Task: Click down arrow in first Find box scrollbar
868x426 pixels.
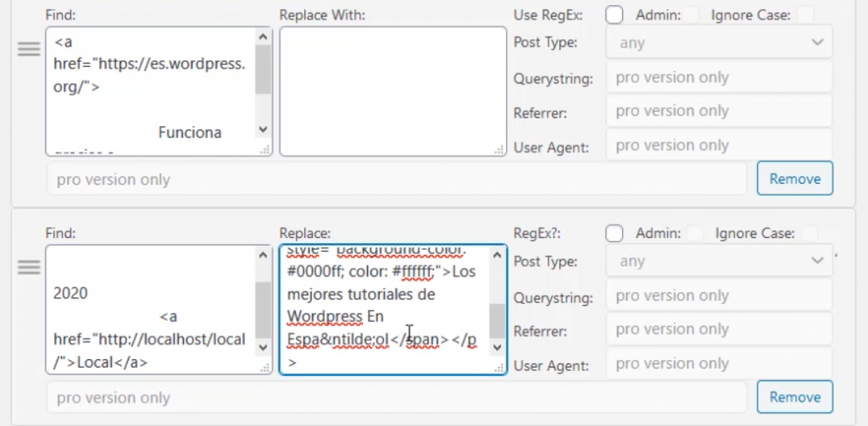Action: tap(263, 130)
